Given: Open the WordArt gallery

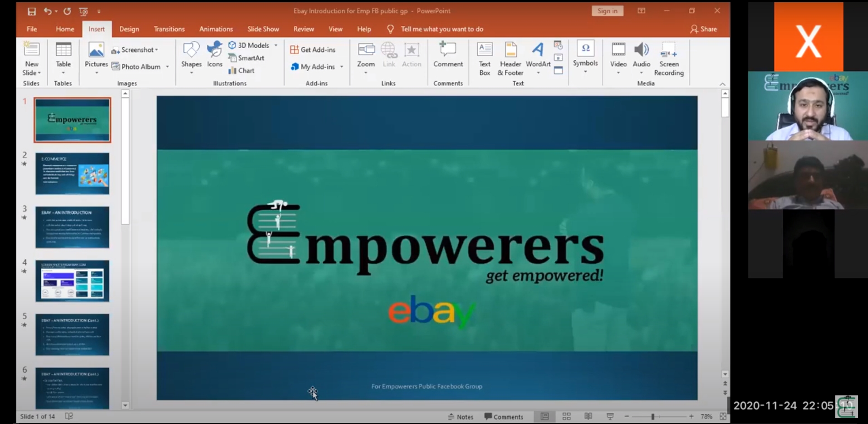Looking at the screenshot, I should click(538, 58).
